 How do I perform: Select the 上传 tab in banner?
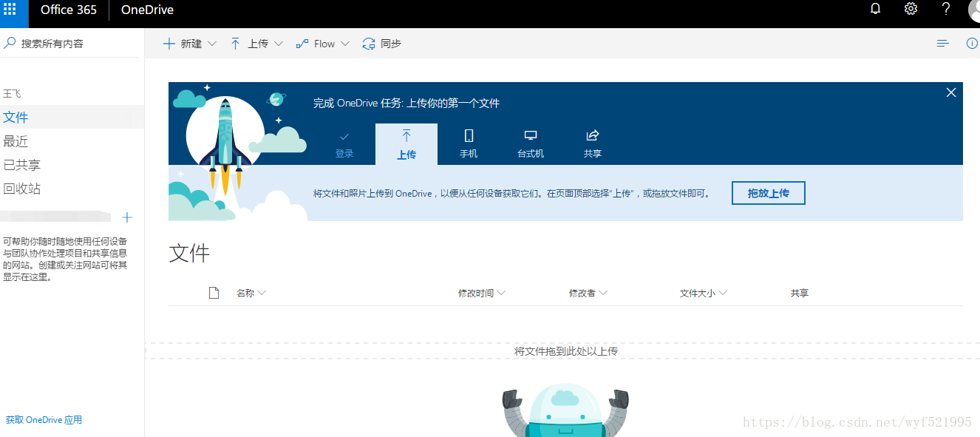(406, 144)
